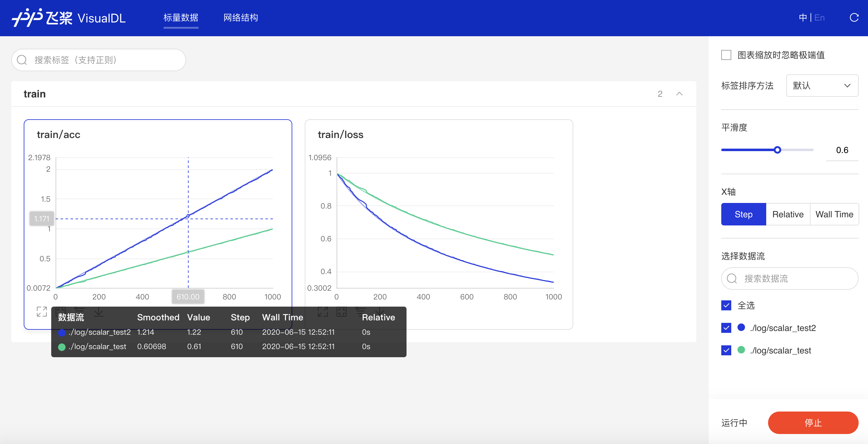The height and width of the screenshot is (444, 868).
Task: Click the refresh icon in header
Action: click(x=854, y=17)
